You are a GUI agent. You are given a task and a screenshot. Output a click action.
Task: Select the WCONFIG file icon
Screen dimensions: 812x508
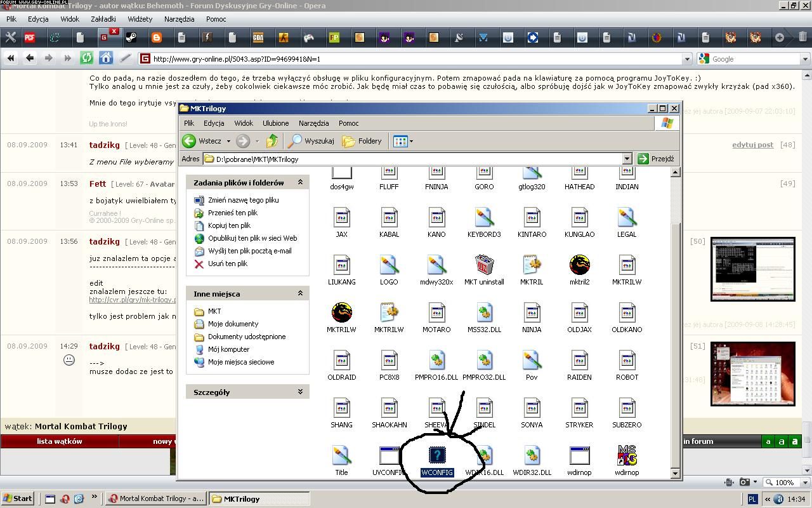[x=436, y=455]
